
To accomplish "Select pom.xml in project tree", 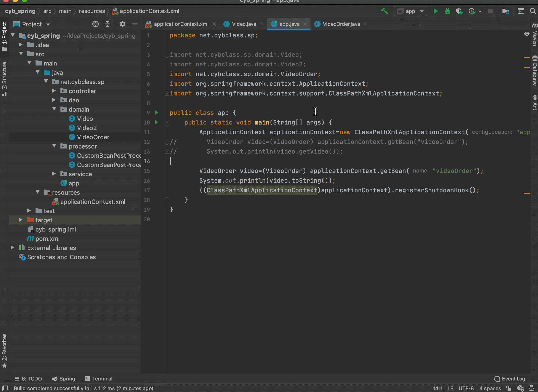I will coord(47,238).
